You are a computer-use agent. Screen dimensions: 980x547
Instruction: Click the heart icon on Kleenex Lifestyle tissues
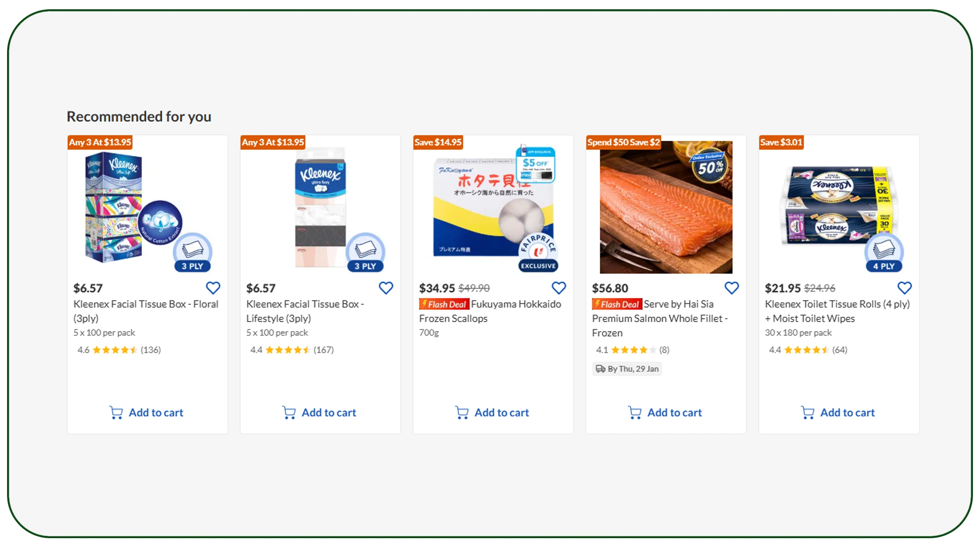386,287
